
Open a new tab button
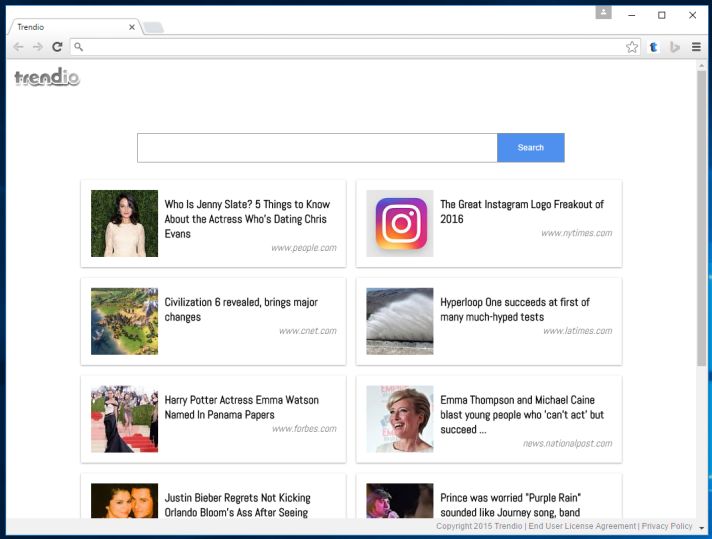tap(154, 28)
